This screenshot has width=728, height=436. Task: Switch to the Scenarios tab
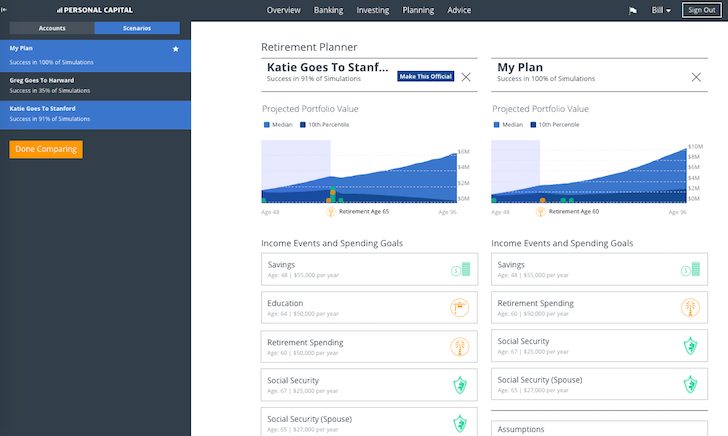click(137, 28)
